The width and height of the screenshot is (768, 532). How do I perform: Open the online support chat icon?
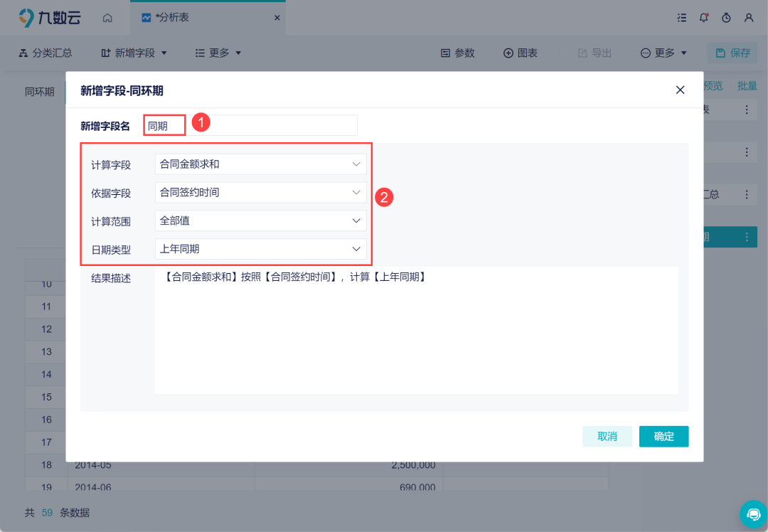(753, 514)
